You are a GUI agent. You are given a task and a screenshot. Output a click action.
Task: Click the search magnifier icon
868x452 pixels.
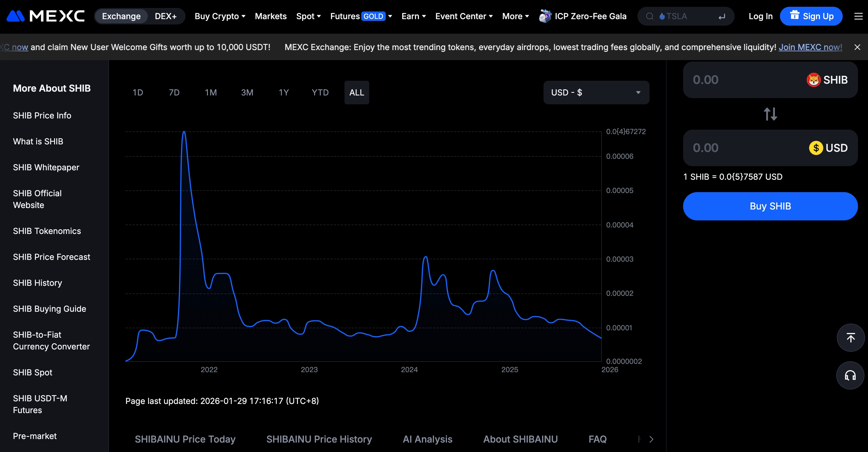tap(650, 16)
